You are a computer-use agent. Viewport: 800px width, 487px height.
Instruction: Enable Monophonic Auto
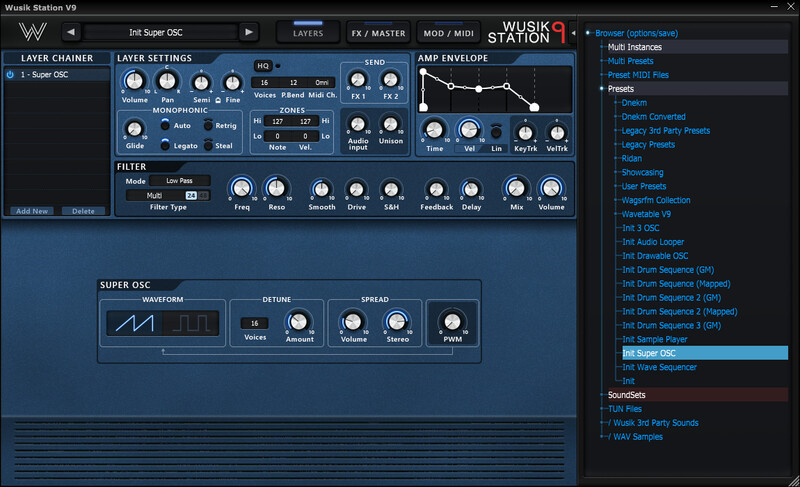(165, 125)
